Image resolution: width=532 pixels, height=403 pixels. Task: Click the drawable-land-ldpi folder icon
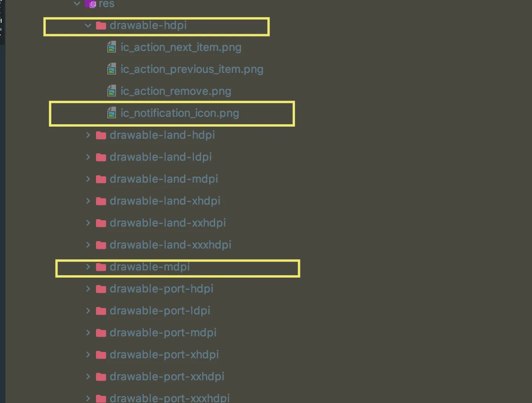tap(101, 157)
